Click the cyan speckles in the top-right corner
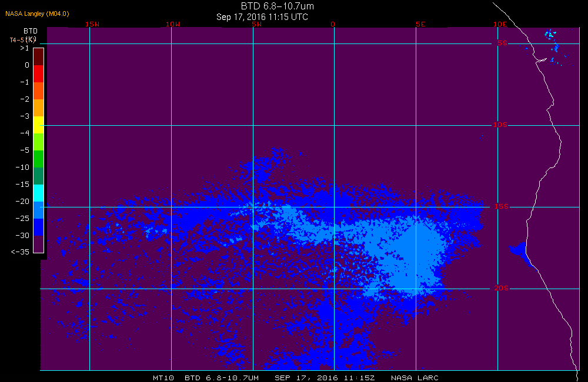The image size is (588, 382). 550,35
